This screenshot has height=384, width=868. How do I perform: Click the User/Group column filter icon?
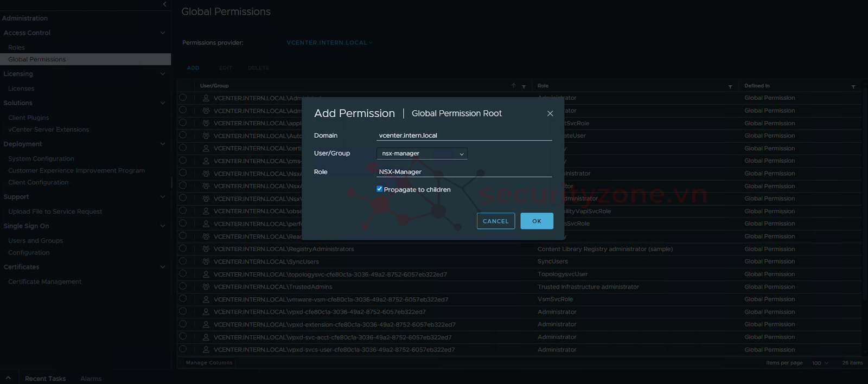point(524,87)
